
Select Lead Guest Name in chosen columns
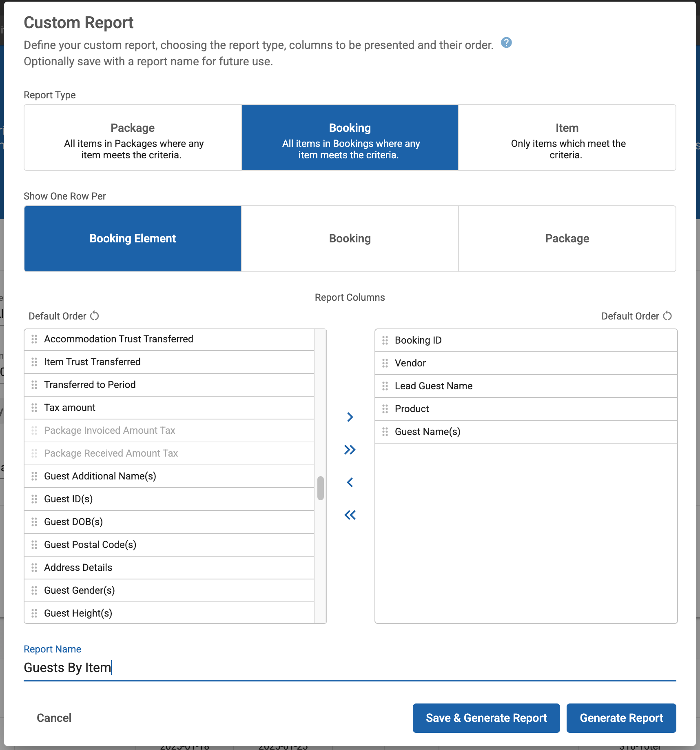pos(433,386)
